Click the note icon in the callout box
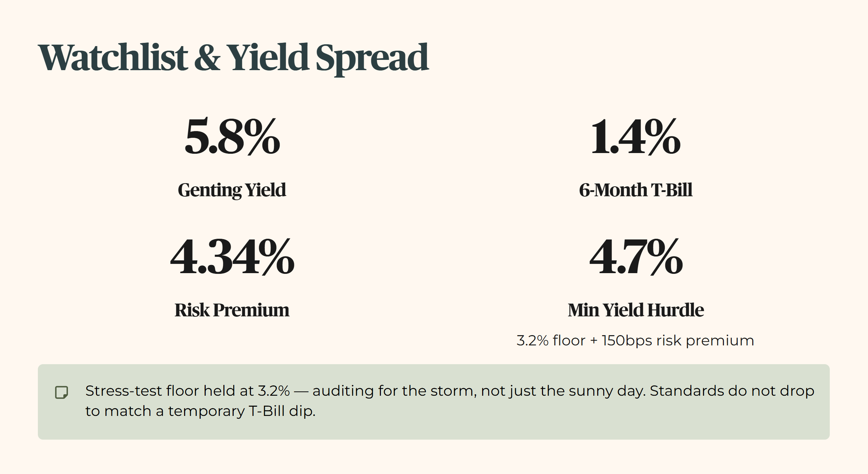The height and width of the screenshot is (474, 868). click(62, 392)
